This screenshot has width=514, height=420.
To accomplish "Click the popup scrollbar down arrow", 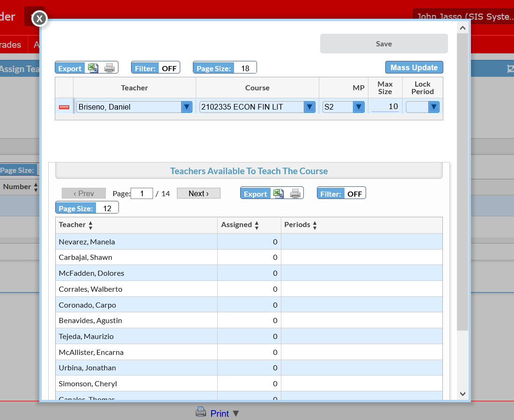I will [x=463, y=394].
